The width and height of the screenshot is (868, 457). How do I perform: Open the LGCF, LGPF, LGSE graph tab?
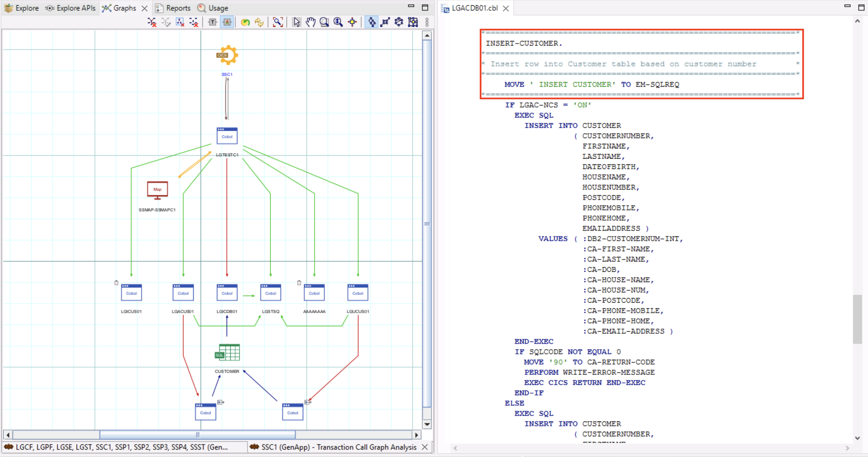121,447
